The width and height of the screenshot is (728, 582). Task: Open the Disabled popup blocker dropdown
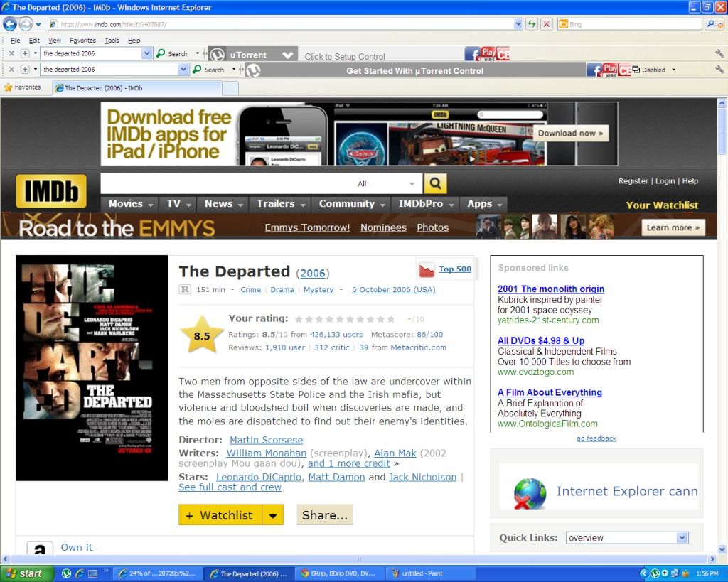pos(673,70)
